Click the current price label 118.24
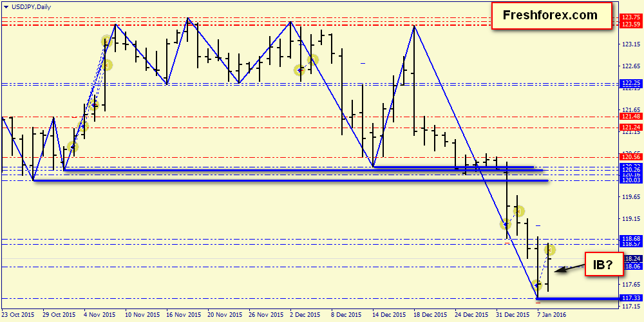 click(632, 259)
